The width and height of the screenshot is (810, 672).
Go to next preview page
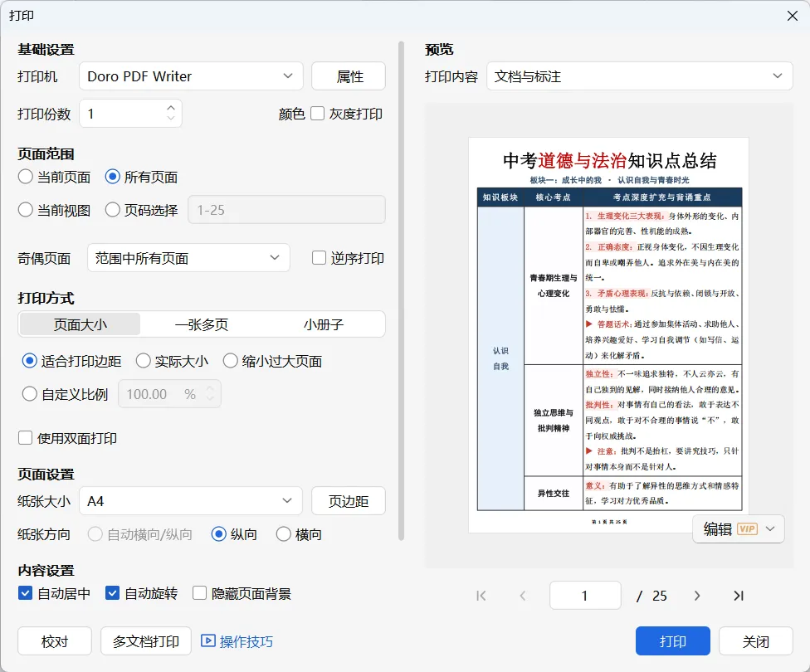click(x=697, y=596)
